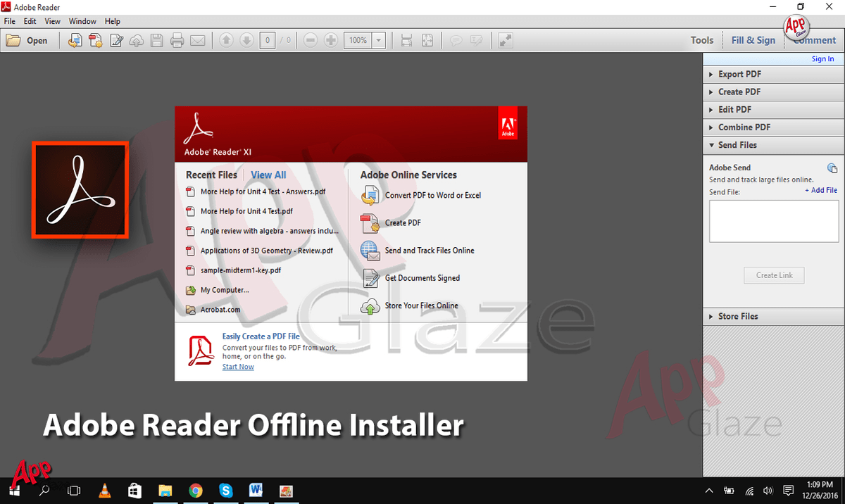
Task: Expand the Combine PDF section
Action: tap(773, 127)
